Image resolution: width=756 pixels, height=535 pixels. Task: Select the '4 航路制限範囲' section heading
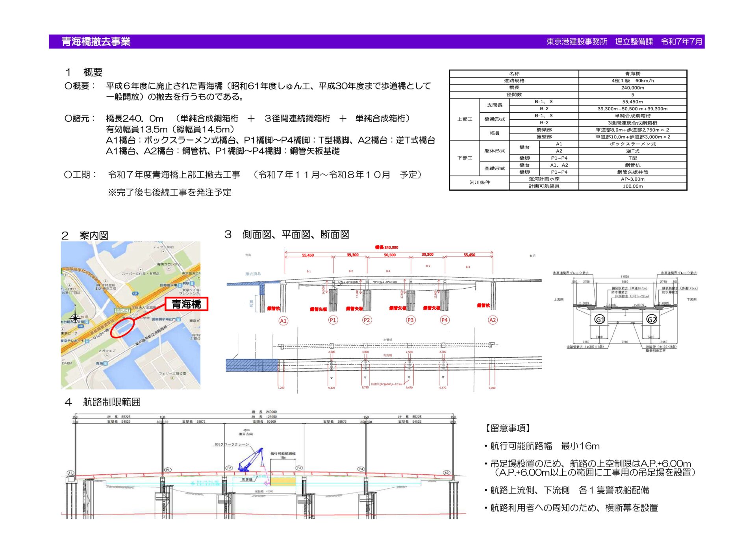(x=102, y=402)
